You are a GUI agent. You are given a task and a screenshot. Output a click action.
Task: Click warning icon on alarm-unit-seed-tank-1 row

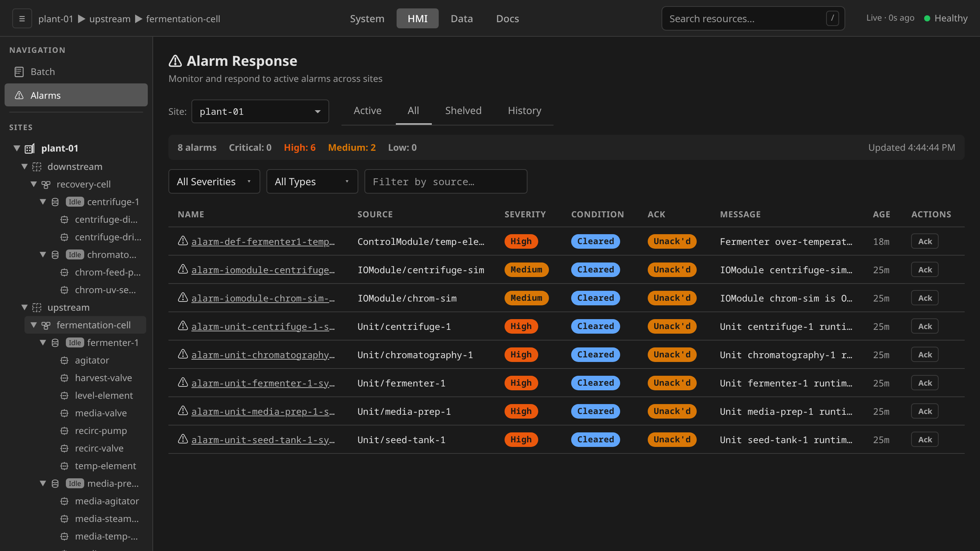point(183,439)
